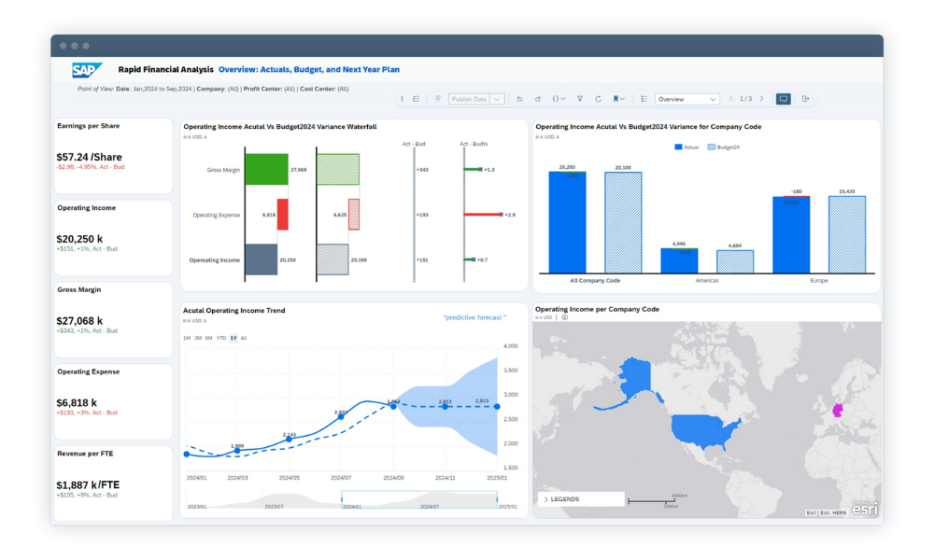Click the exit fullscreen icon at toolbar right
This screenshot has width=934, height=560.
pos(805,98)
